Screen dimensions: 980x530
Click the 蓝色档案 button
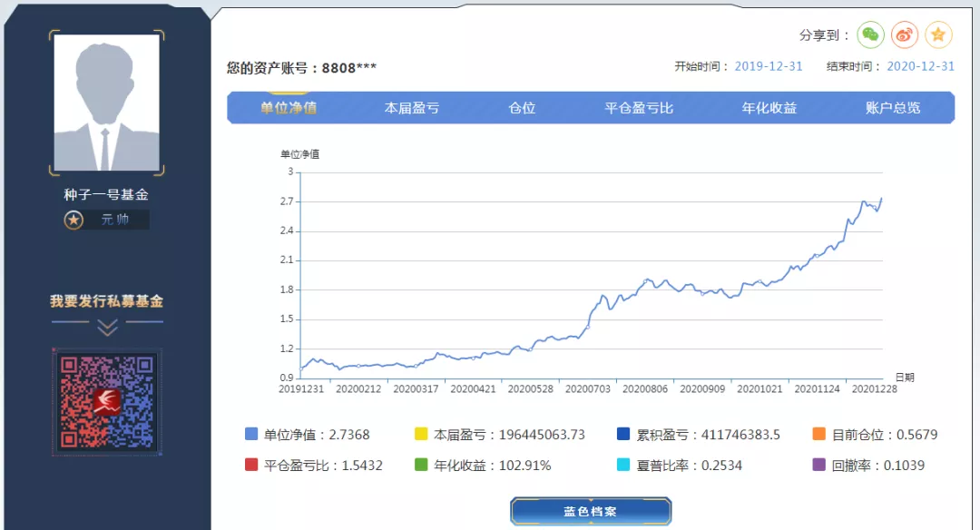click(591, 511)
